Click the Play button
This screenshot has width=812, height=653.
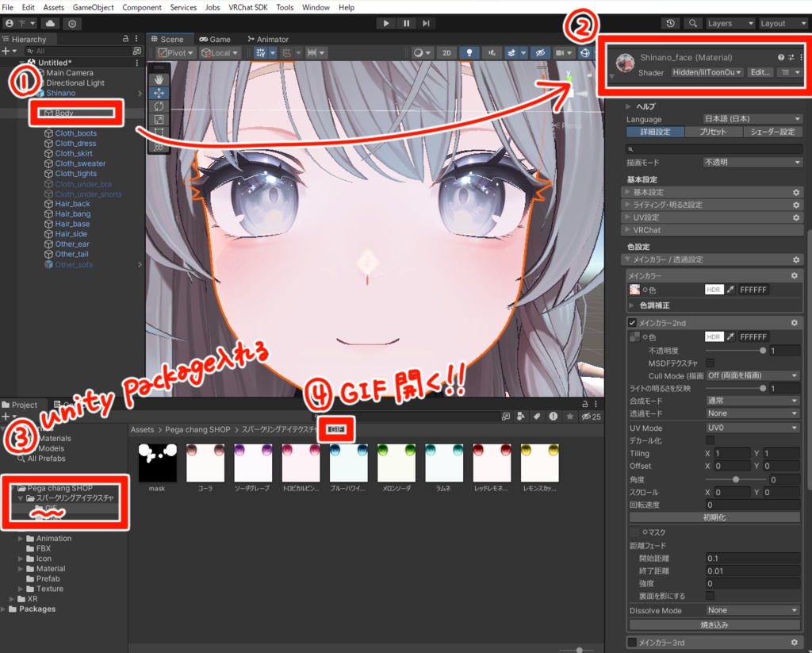[x=386, y=23]
